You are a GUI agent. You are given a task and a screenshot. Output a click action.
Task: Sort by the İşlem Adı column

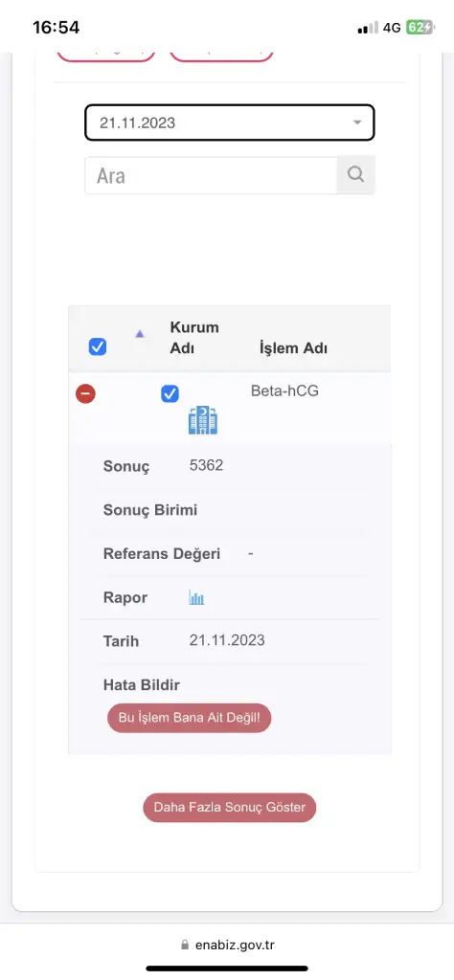293,348
